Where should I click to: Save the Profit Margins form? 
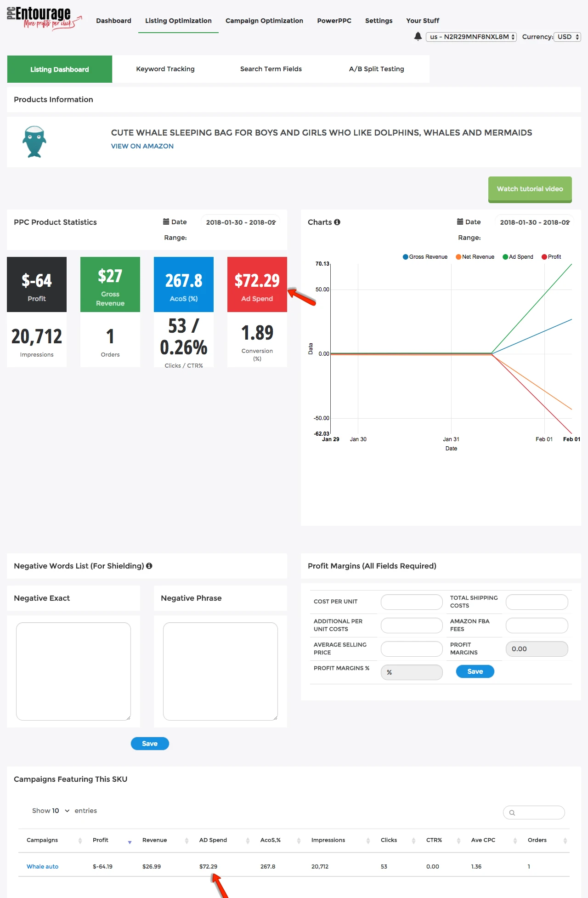pos(475,671)
